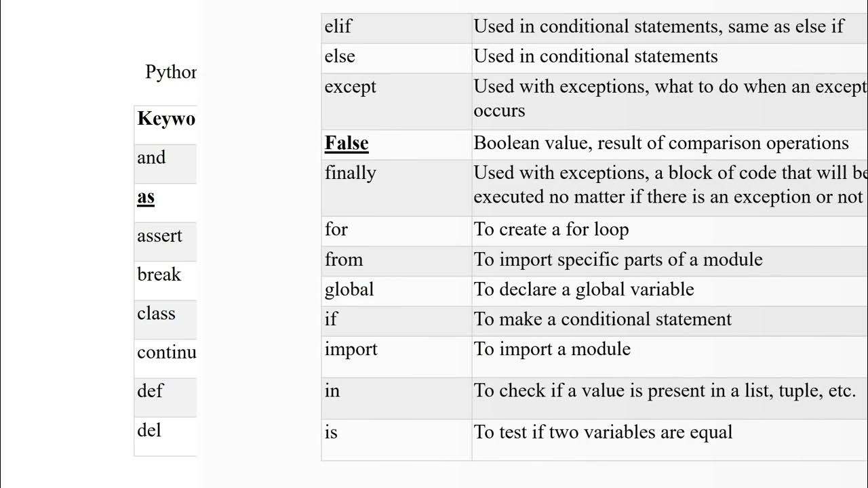Screen dimensions: 868x488
Task: Select the class keyword in left table
Action: [x=157, y=314]
